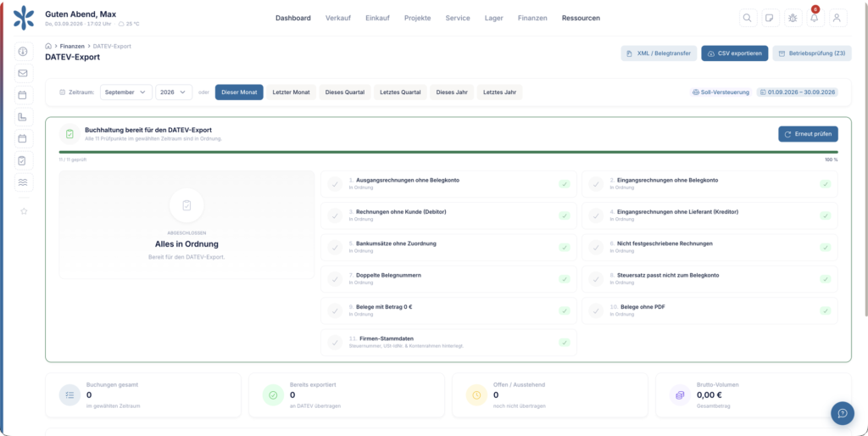Click clock icon on Offen / Ausstehend card

click(x=476, y=395)
